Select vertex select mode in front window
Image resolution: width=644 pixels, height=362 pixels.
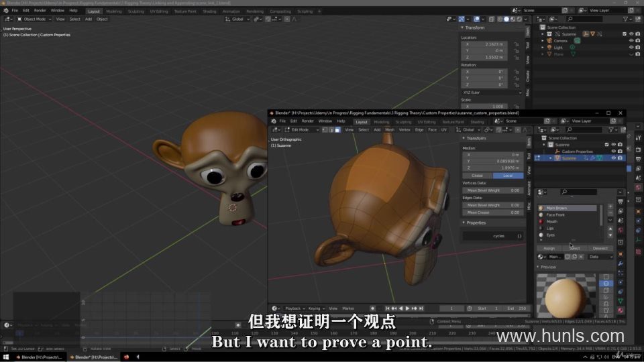(x=325, y=129)
